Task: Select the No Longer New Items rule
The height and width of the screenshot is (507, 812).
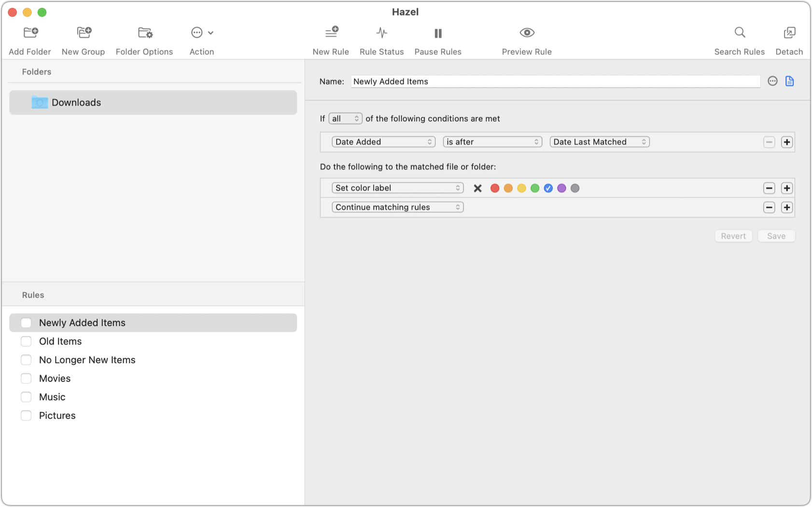Action: click(x=153, y=360)
